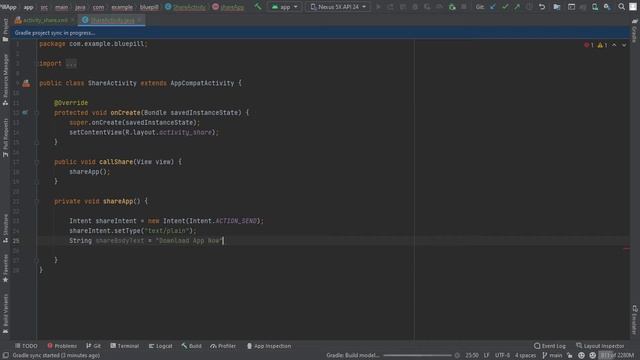This screenshot has width=640, height=360.
Task: Click the warning count indicator in editor
Action: pos(602,45)
